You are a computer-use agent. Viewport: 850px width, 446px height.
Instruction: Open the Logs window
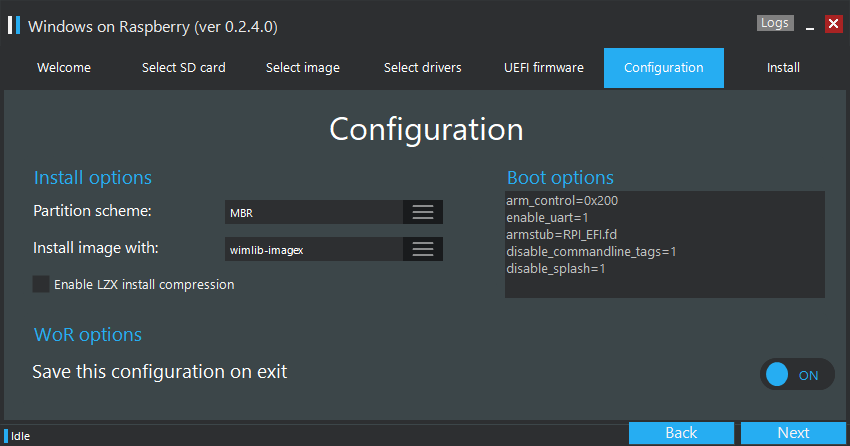[x=775, y=23]
